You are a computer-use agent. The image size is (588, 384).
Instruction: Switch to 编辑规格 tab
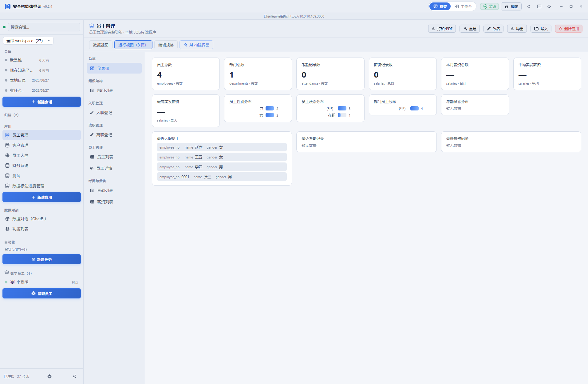pyautogui.click(x=166, y=45)
